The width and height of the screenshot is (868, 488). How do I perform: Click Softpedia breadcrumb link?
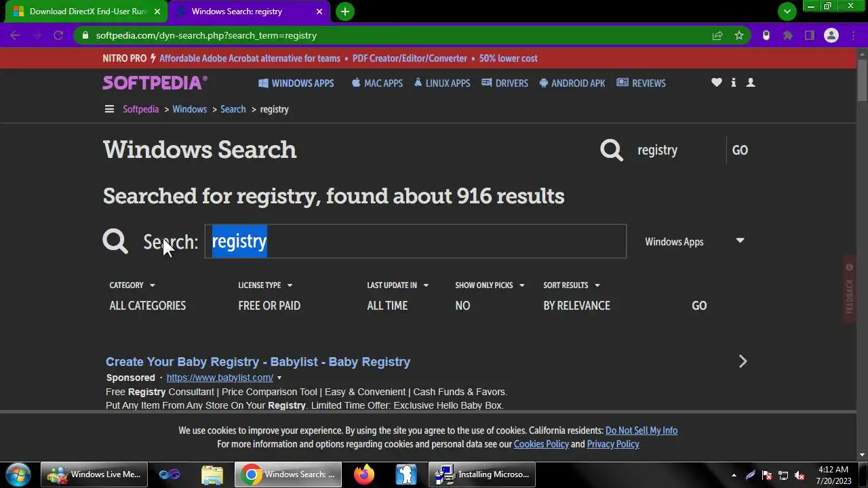pos(140,109)
